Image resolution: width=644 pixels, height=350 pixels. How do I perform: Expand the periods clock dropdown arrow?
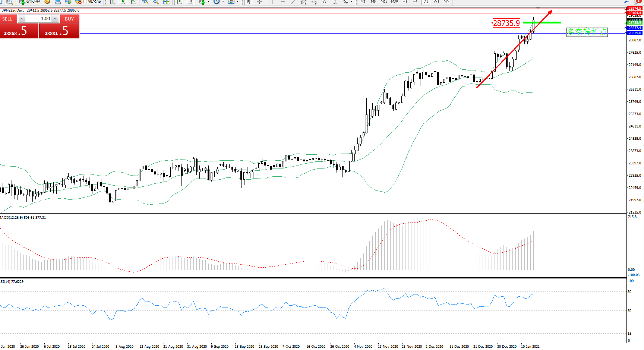[223, 2]
